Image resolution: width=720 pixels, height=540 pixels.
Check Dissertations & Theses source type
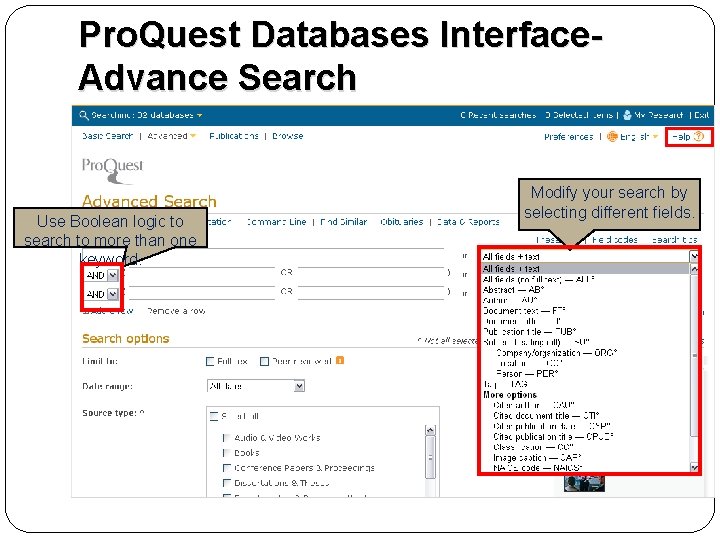[226, 483]
